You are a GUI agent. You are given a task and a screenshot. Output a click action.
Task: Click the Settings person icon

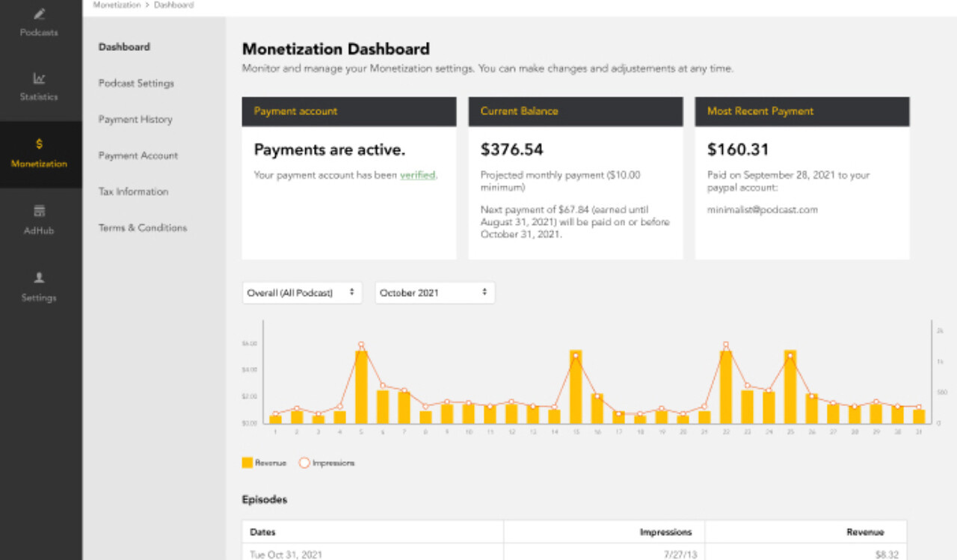pyautogui.click(x=39, y=277)
